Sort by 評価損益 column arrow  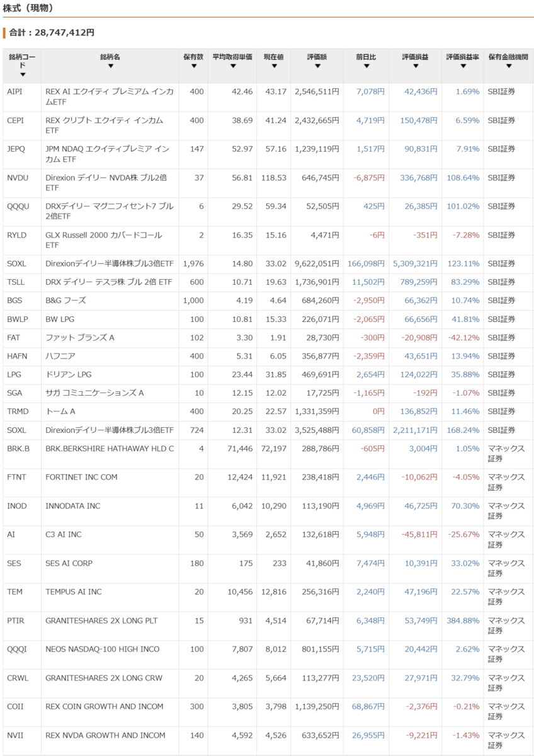415,66
